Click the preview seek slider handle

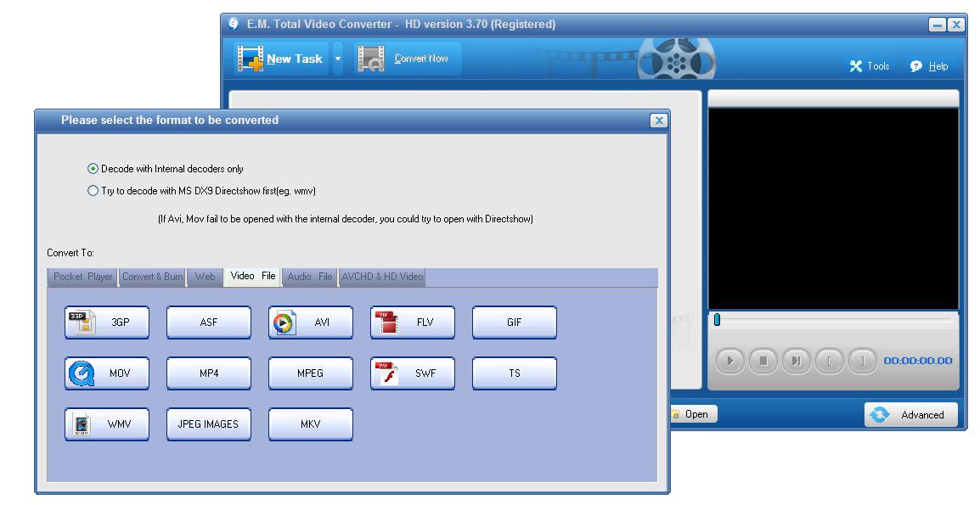717,320
